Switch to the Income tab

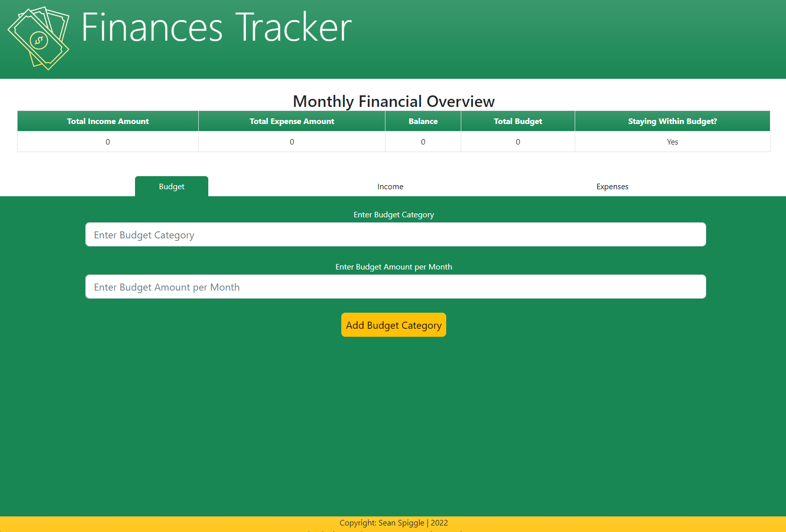(390, 186)
